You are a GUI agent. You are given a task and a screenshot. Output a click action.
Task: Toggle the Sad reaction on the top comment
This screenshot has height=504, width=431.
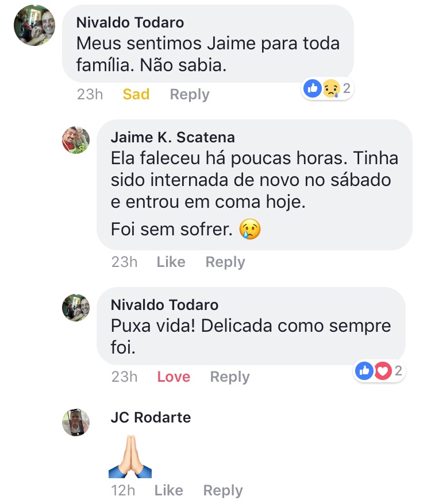coord(136,94)
